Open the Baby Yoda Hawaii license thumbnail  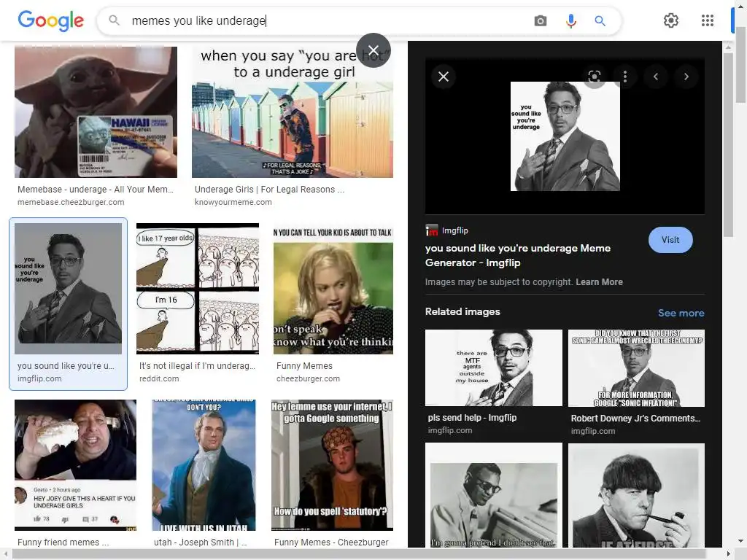[96, 112]
